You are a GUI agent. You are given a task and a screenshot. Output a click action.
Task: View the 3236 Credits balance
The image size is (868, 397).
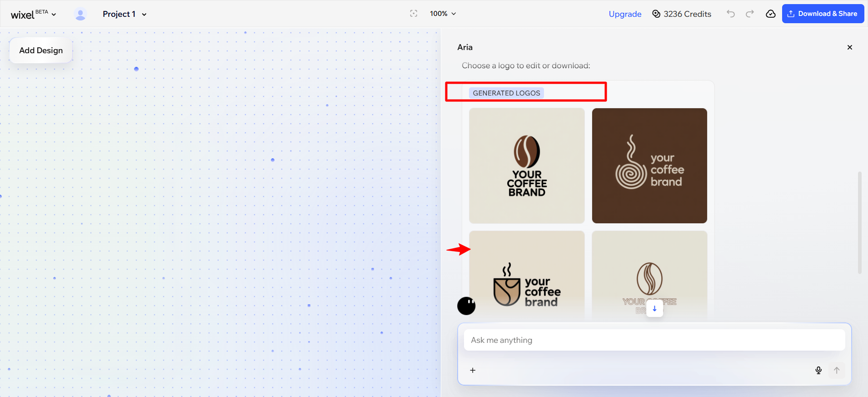click(x=682, y=14)
